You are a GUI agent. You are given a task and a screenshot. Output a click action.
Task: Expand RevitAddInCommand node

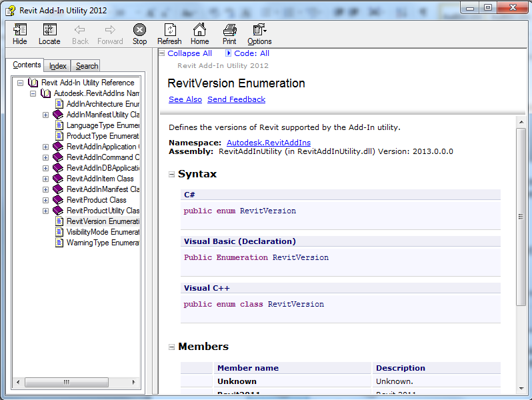pos(45,158)
